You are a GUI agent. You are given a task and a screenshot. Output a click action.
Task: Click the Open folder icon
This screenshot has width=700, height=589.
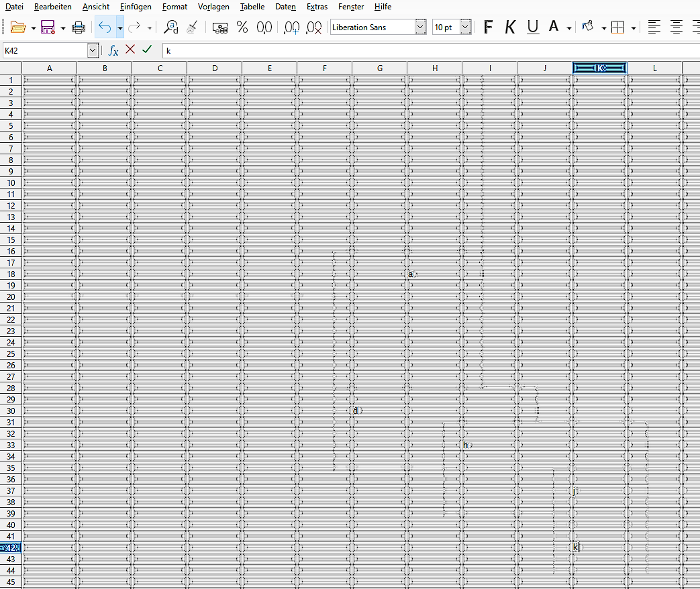pyautogui.click(x=18, y=28)
